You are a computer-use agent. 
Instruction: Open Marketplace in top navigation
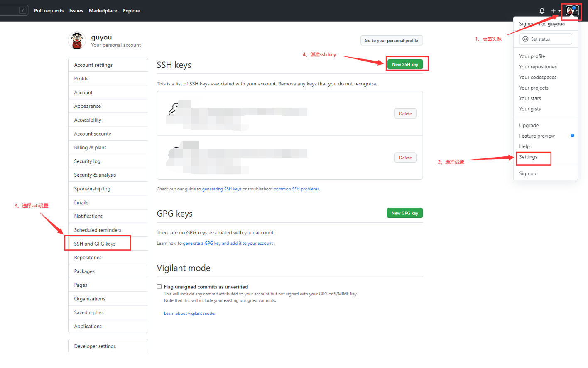coord(103,11)
